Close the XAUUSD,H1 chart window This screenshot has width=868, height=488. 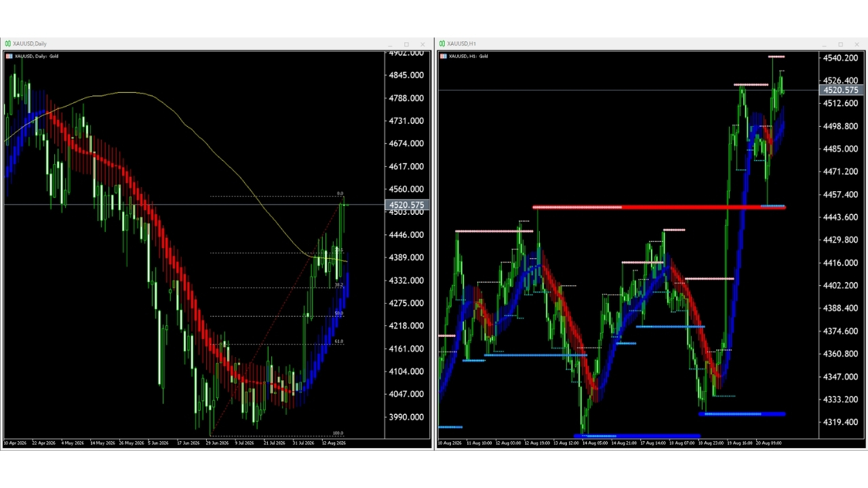[x=856, y=44]
